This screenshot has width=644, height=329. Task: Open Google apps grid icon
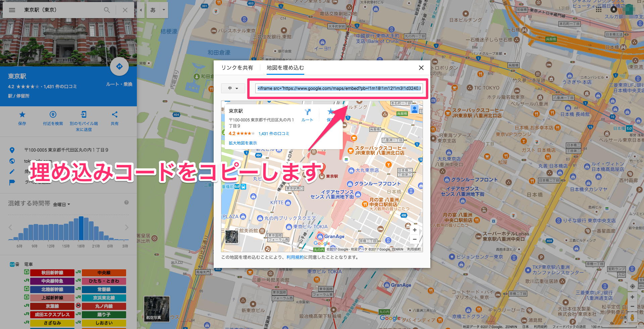click(x=599, y=9)
